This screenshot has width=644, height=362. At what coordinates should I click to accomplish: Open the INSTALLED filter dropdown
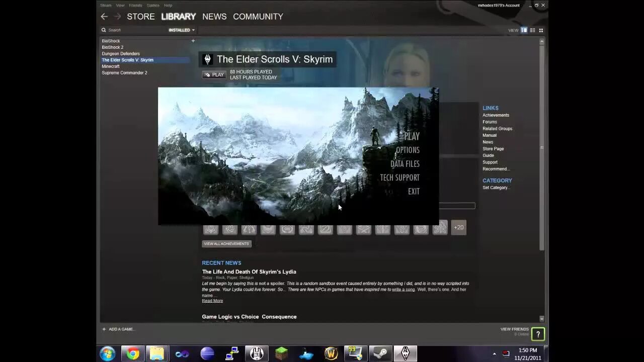click(182, 30)
